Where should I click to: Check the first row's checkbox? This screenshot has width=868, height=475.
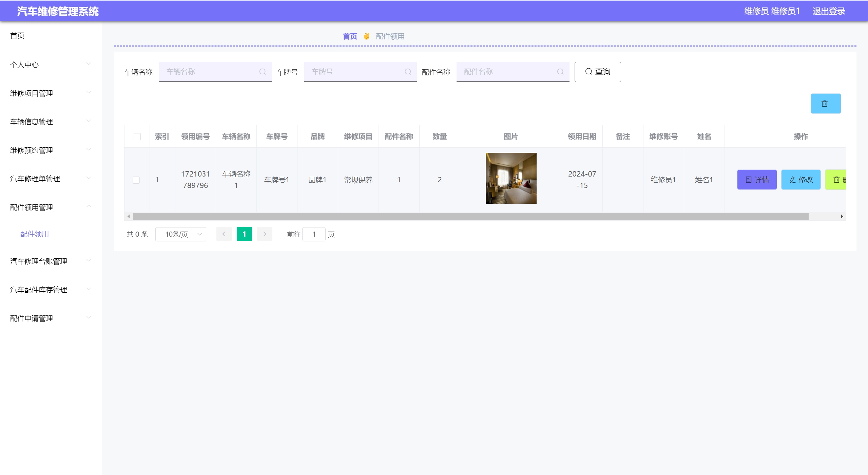pyautogui.click(x=136, y=180)
